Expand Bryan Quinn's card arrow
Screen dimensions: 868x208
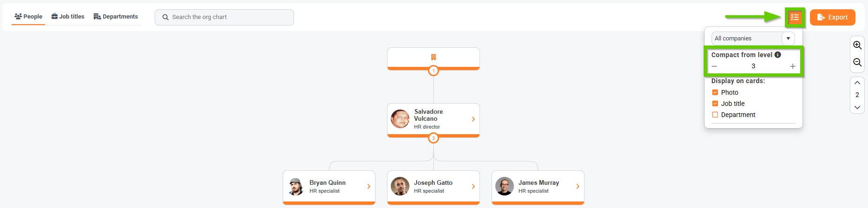pos(369,187)
